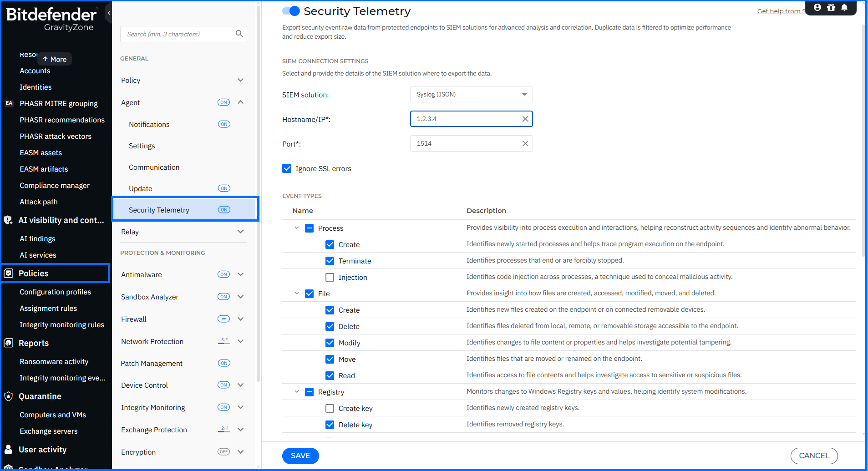This screenshot has width=868, height=471.
Task: Check the Registry Create key checkbox
Action: coord(330,408)
